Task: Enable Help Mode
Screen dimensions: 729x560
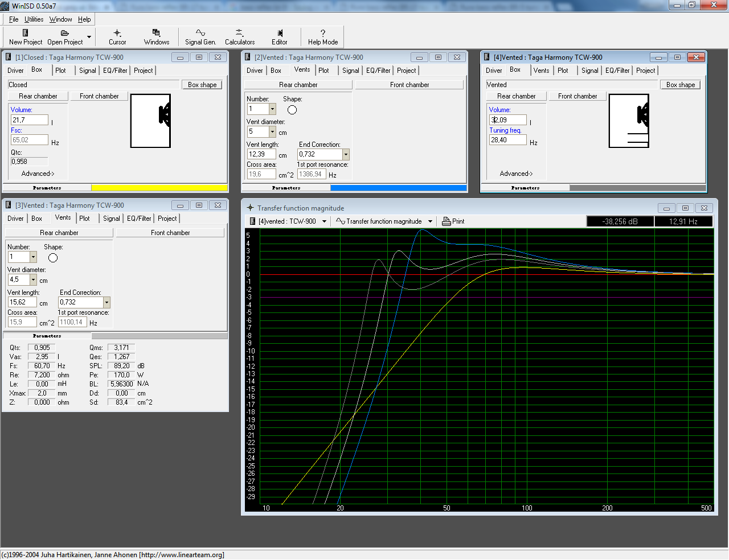Action: click(323, 33)
